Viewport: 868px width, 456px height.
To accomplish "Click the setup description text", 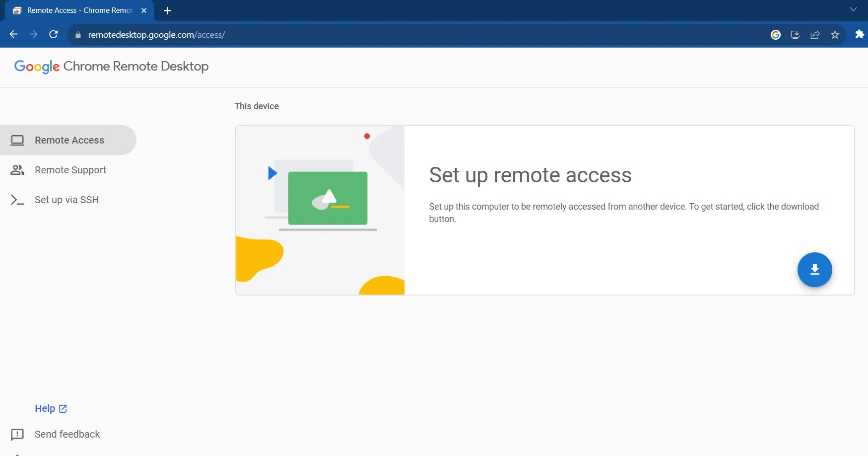I will [x=624, y=213].
